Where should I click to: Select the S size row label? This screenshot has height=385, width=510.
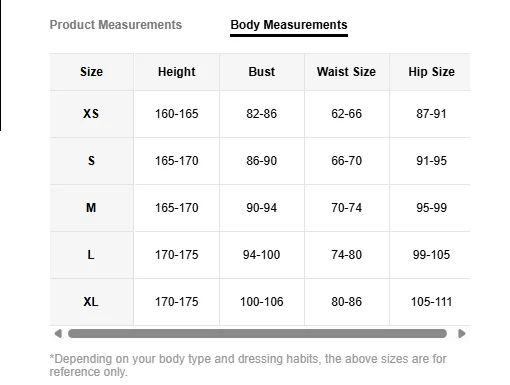[92, 161]
